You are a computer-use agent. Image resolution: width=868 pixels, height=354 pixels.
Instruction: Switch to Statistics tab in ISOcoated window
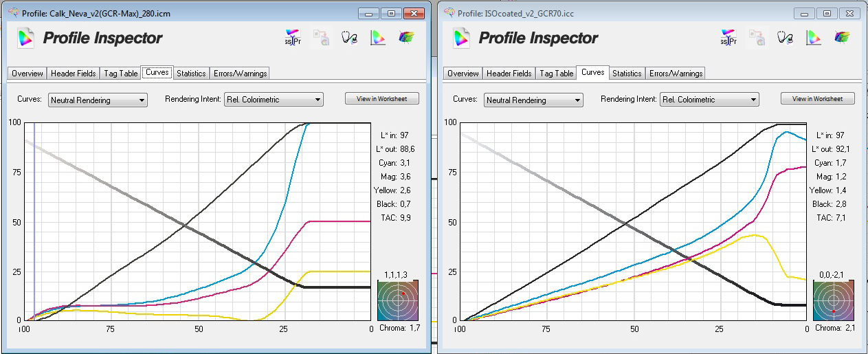pyautogui.click(x=627, y=74)
